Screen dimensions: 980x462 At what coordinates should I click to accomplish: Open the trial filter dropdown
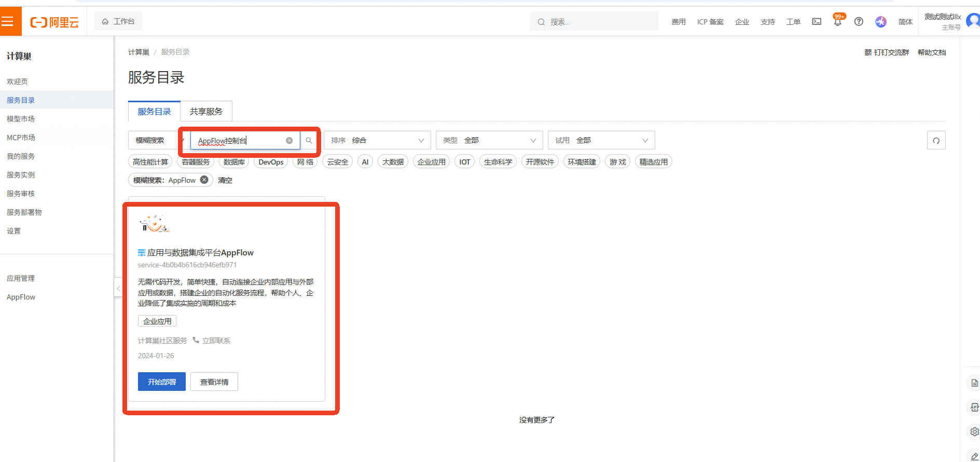(601, 140)
